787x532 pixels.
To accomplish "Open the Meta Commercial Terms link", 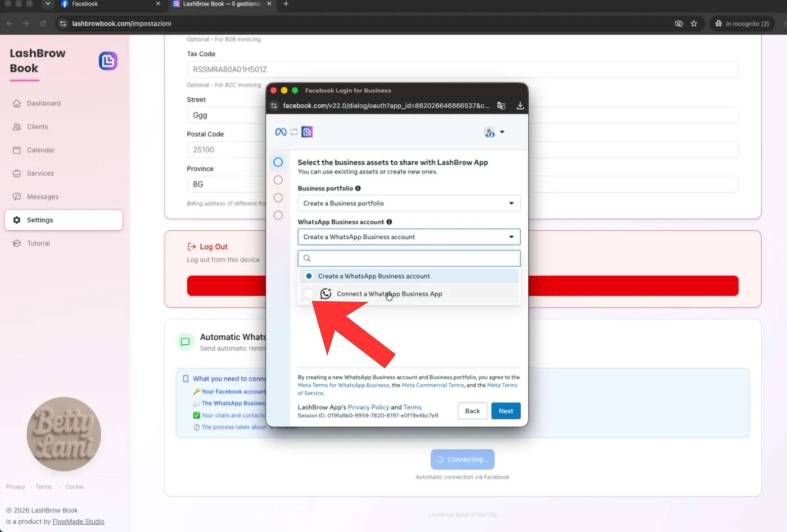I will point(433,385).
